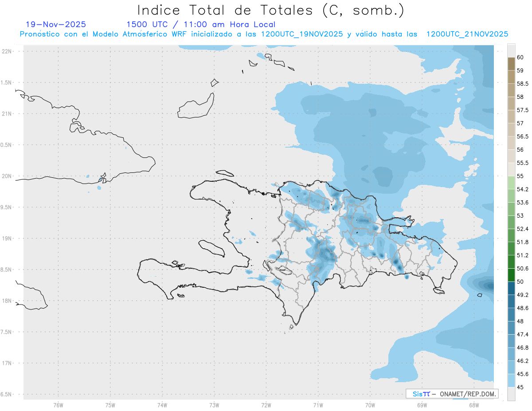Click the colorbar value '53.6'

coord(523,203)
